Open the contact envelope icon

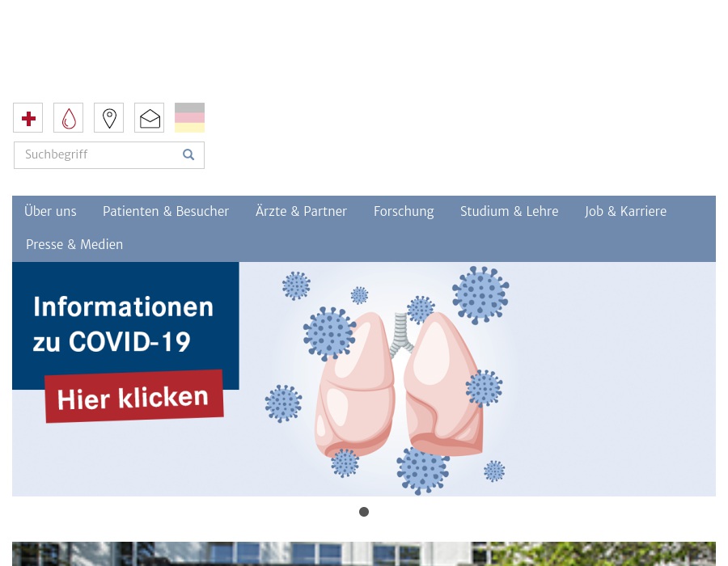[x=150, y=118]
